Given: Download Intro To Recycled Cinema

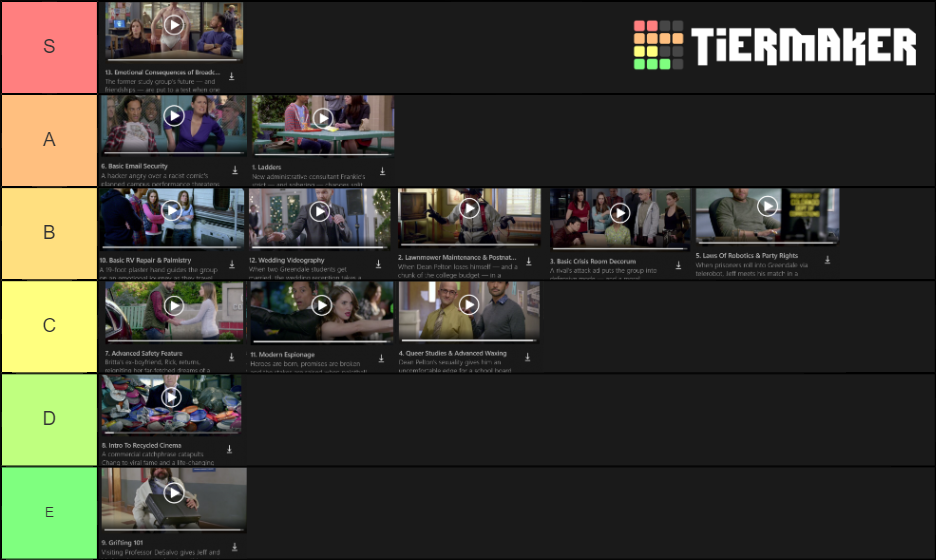Looking at the screenshot, I should pyautogui.click(x=229, y=449).
